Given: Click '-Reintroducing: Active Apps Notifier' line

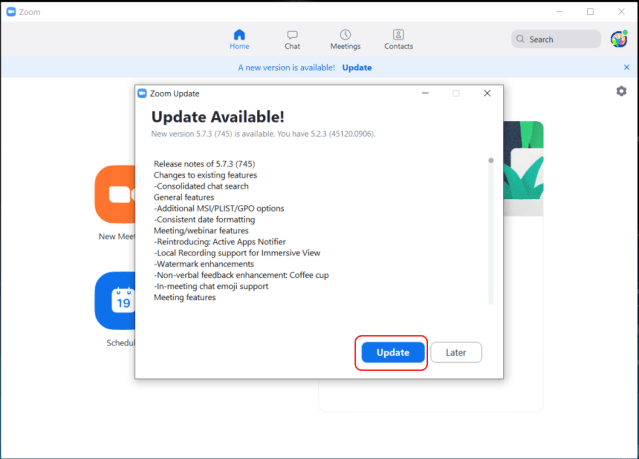Looking at the screenshot, I should (x=220, y=242).
